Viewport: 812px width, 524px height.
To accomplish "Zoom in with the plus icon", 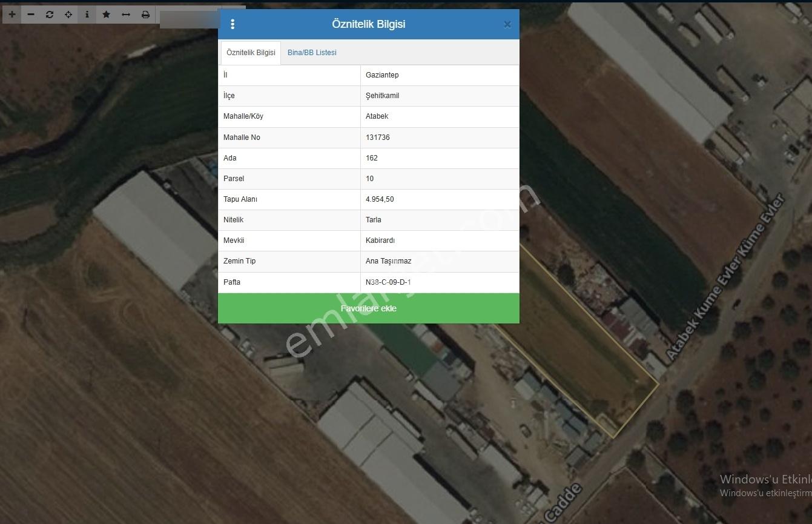I will (x=12, y=15).
